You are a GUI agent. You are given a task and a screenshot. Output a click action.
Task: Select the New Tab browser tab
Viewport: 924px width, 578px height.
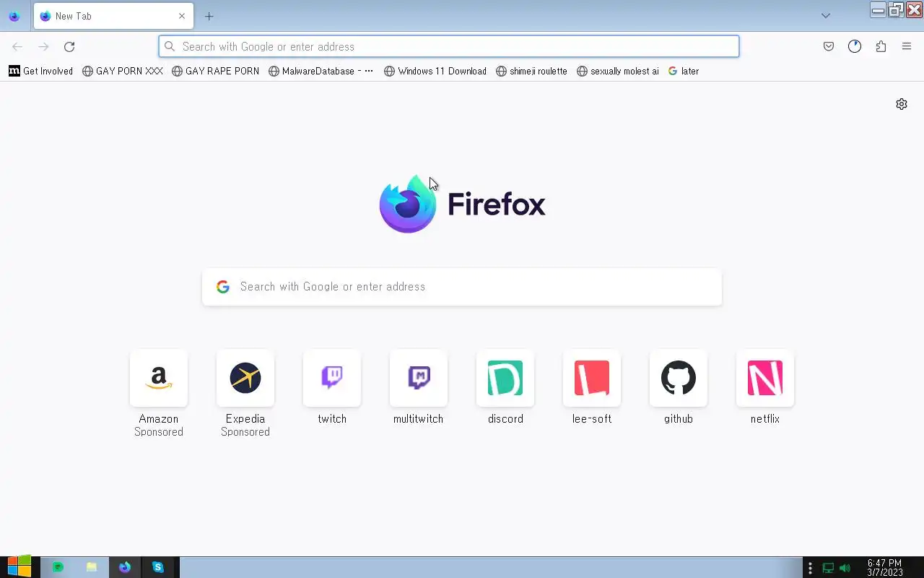113,16
